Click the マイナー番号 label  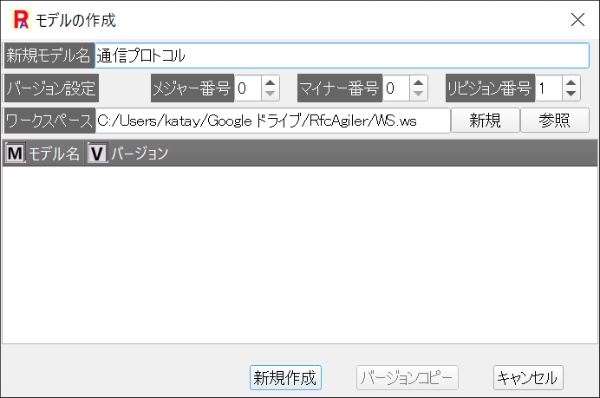(x=340, y=88)
